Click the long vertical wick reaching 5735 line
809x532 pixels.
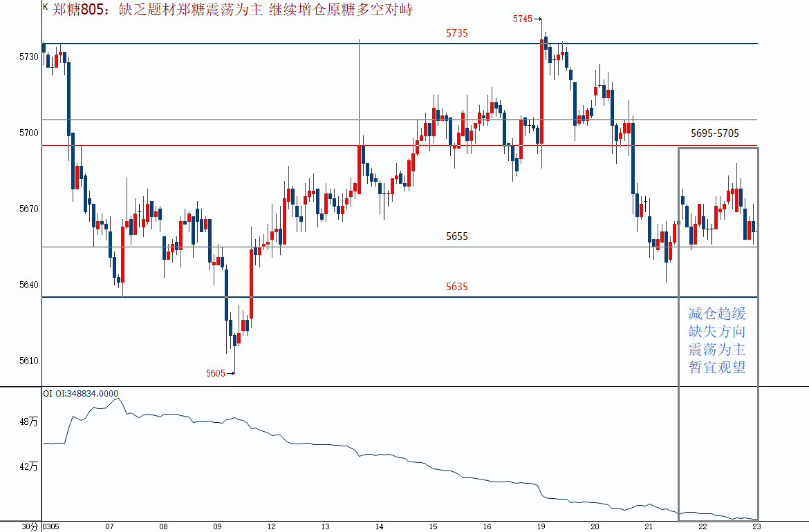(359, 90)
